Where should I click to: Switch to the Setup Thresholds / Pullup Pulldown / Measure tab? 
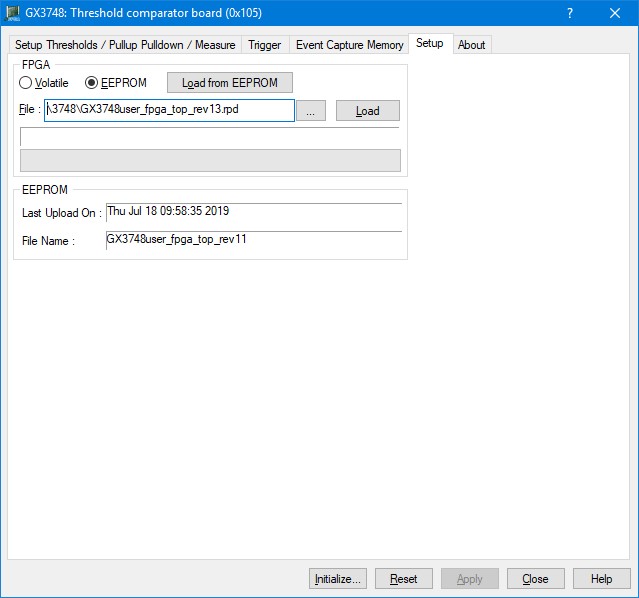pyautogui.click(x=125, y=45)
